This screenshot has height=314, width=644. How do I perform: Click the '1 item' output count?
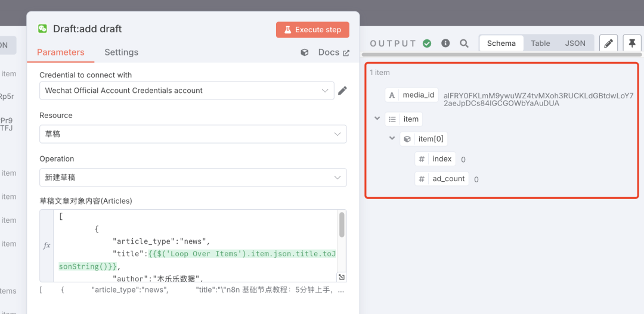(x=379, y=73)
